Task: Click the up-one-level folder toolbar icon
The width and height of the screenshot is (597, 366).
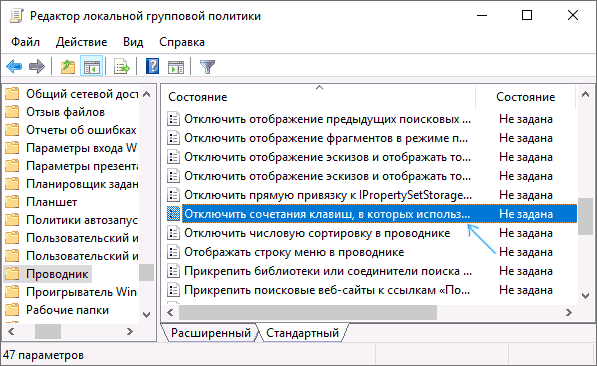Action: pos(68,67)
